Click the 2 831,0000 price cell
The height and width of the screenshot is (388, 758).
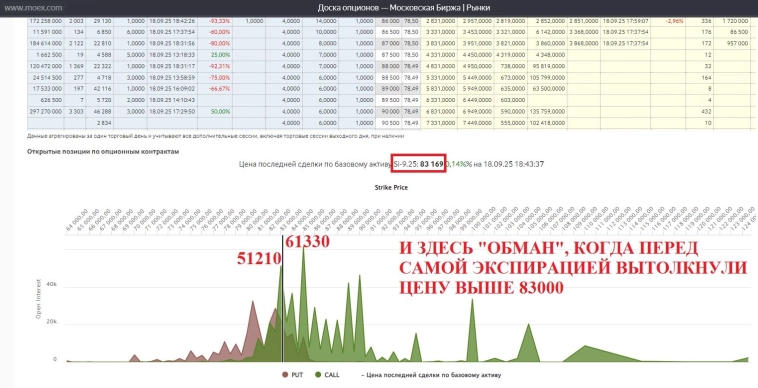(x=440, y=21)
